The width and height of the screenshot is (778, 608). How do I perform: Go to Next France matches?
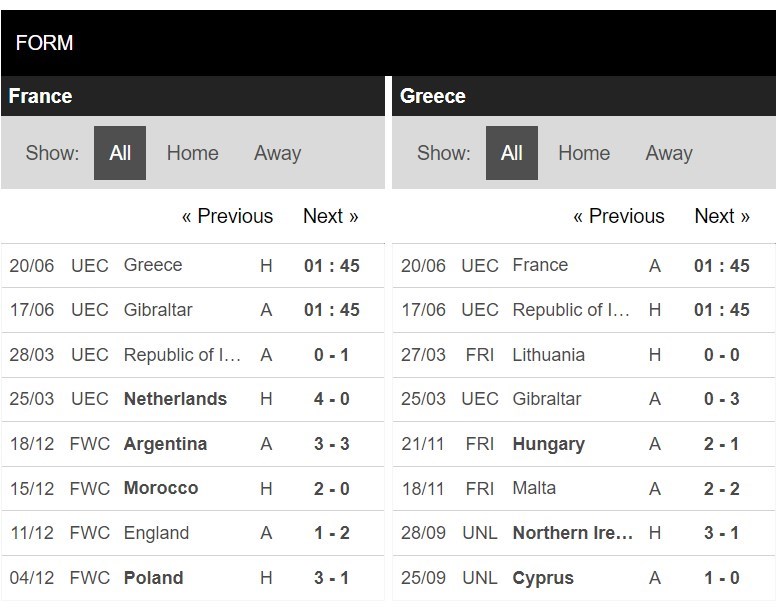click(x=330, y=216)
